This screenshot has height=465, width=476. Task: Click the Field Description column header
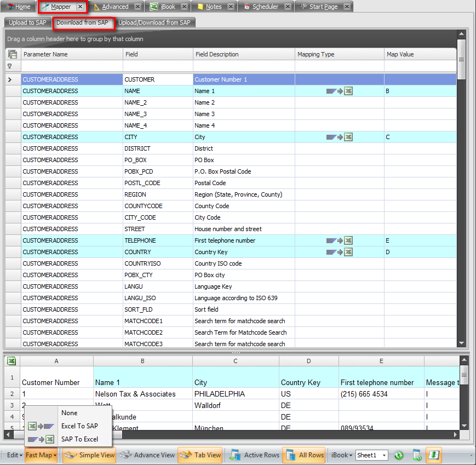click(x=216, y=54)
